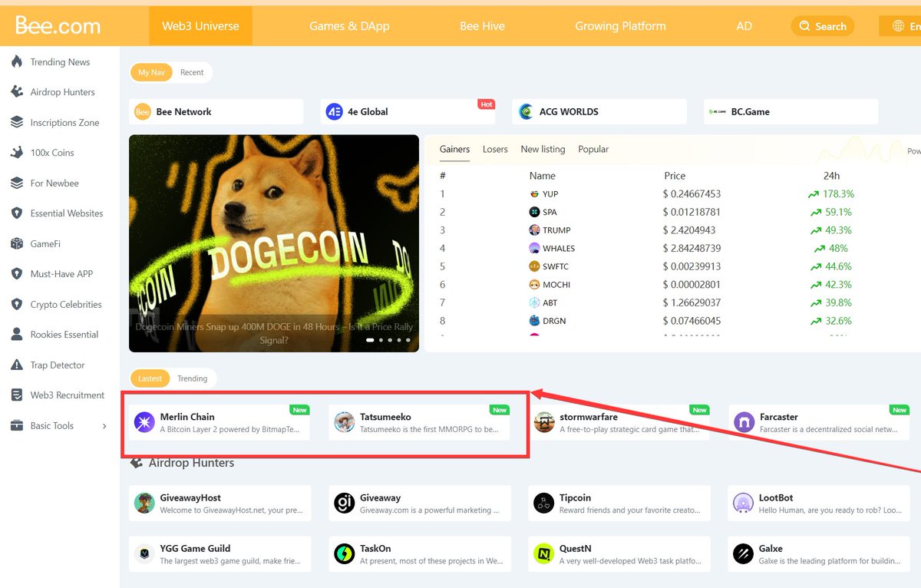Image resolution: width=921 pixels, height=588 pixels.
Task: Click the MOCHI coin name
Action: click(556, 285)
